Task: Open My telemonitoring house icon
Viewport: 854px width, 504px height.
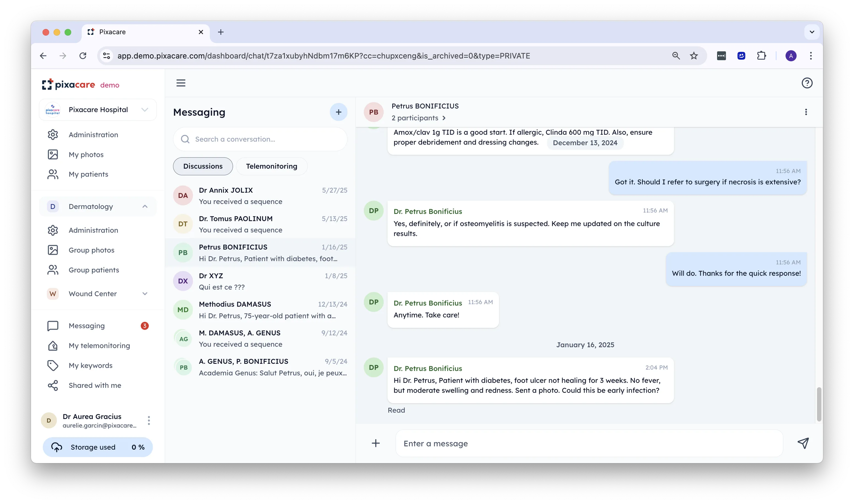Action: pos(53,346)
